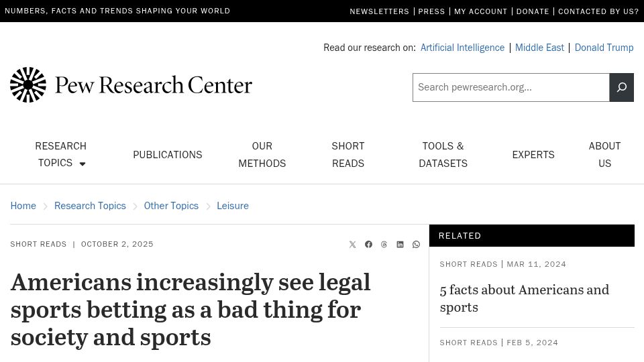
Task: Open Research Topics breadcrumb link
Action: click(90, 206)
